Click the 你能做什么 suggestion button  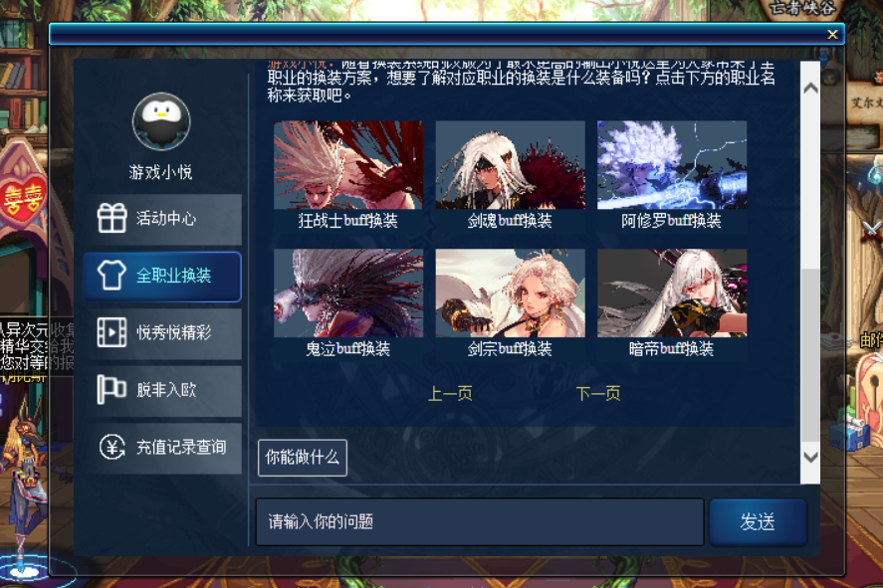tap(303, 458)
